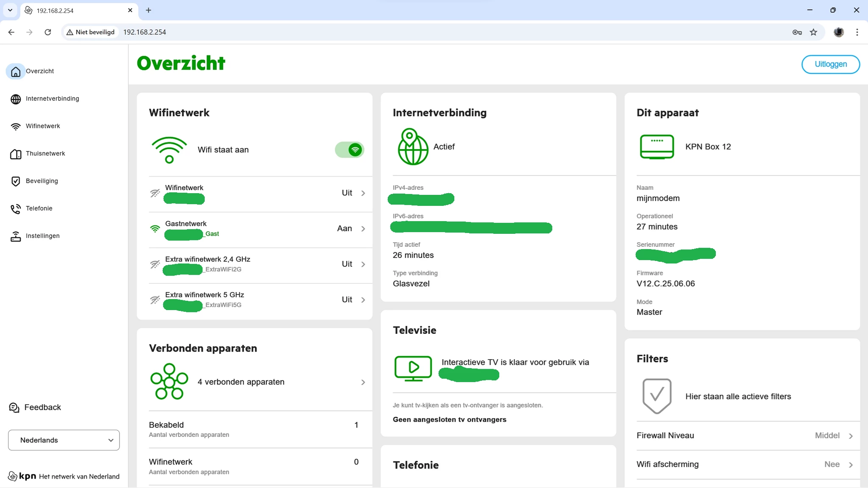Image resolution: width=868 pixels, height=488 pixels.
Task: Expand the Firewall Niveau row chevron
Action: coord(851,436)
